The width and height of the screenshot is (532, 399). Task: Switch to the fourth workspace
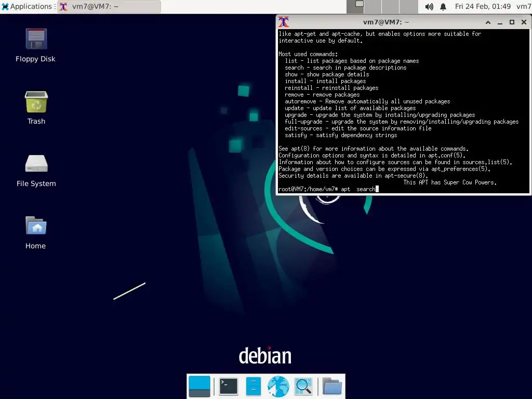[408, 6]
